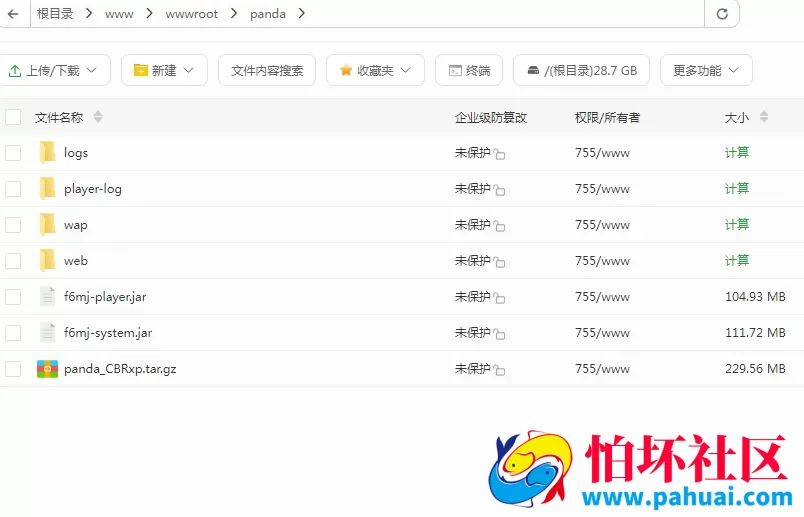Check the f6mj-player.jar row
The width and height of the screenshot is (804, 517).
click(x=13, y=296)
